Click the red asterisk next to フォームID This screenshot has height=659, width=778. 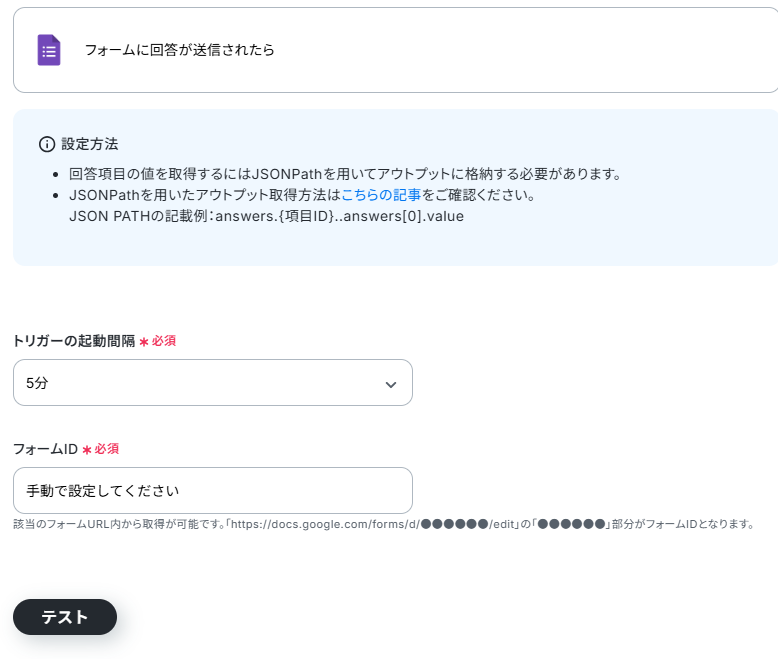(x=87, y=450)
